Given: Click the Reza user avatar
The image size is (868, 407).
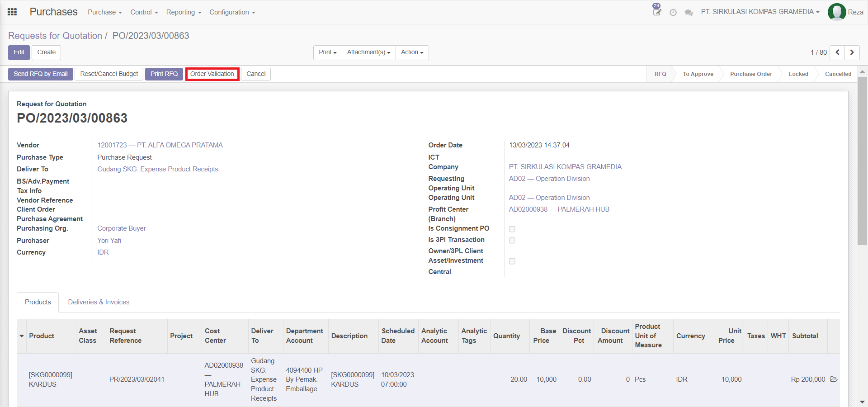Looking at the screenshot, I should (x=837, y=12).
